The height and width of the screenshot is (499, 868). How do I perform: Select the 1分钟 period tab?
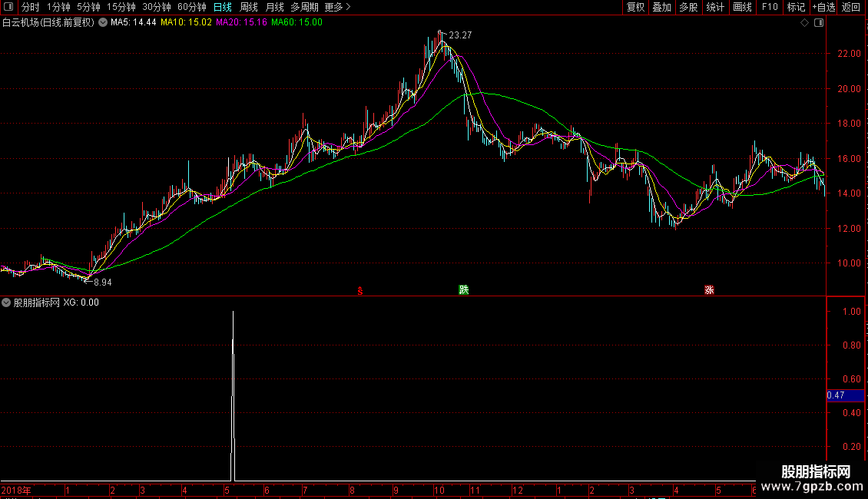tap(58, 7)
